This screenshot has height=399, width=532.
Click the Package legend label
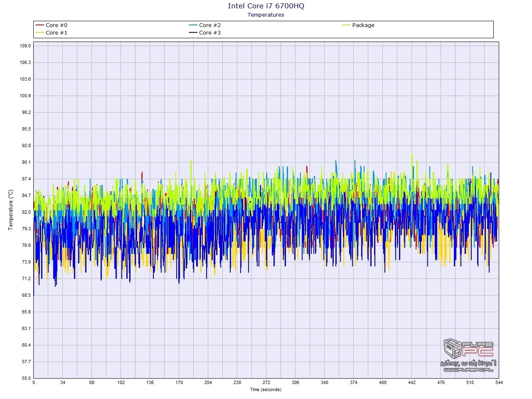[x=363, y=25]
